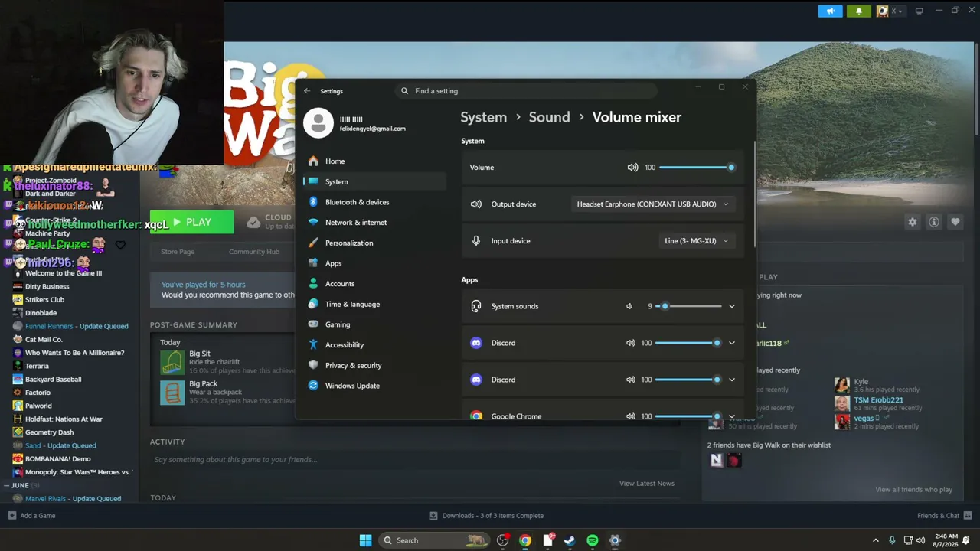The width and height of the screenshot is (980, 551).
Task: Click the Gaming controller icon
Action: tap(313, 324)
